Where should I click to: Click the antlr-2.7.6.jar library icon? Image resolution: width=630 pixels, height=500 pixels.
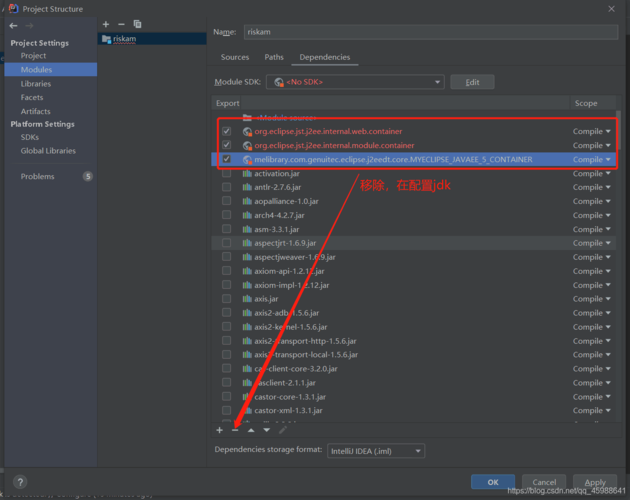(247, 187)
